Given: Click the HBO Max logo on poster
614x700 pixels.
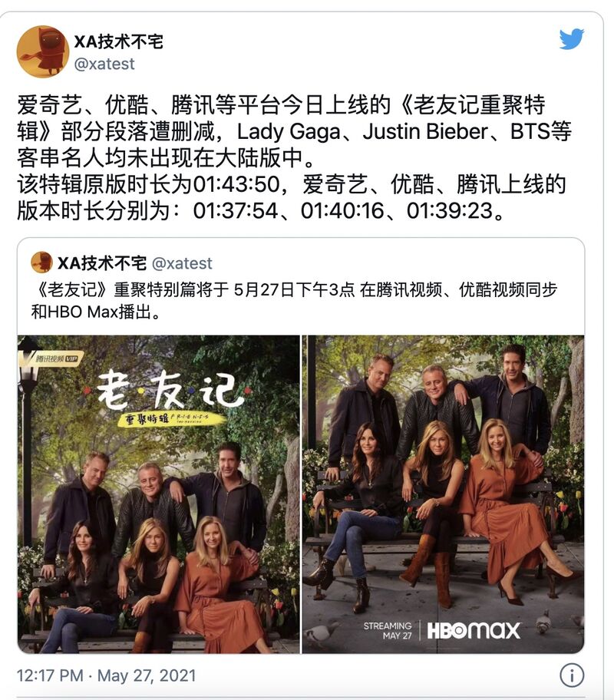Looking at the screenshot, I should coord(474,631).
